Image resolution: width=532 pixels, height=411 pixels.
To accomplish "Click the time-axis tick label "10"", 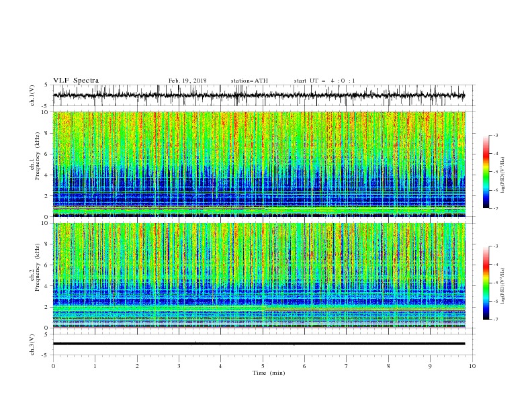I will point(472,366).
